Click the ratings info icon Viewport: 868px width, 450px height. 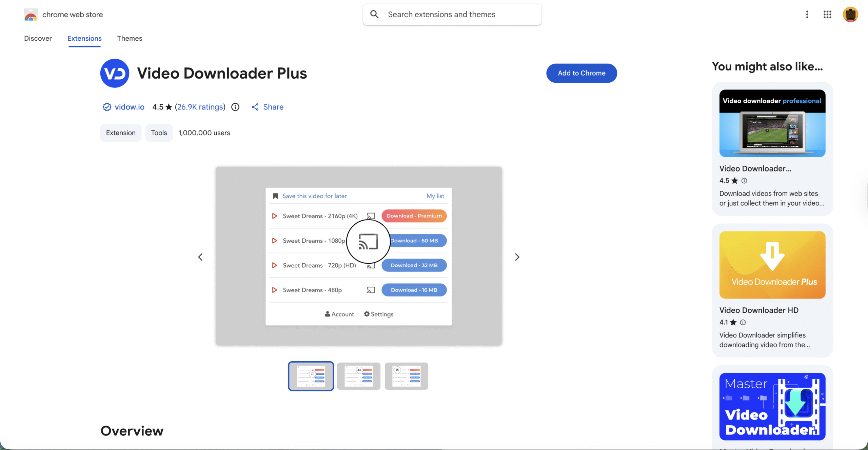pos(235,107)
